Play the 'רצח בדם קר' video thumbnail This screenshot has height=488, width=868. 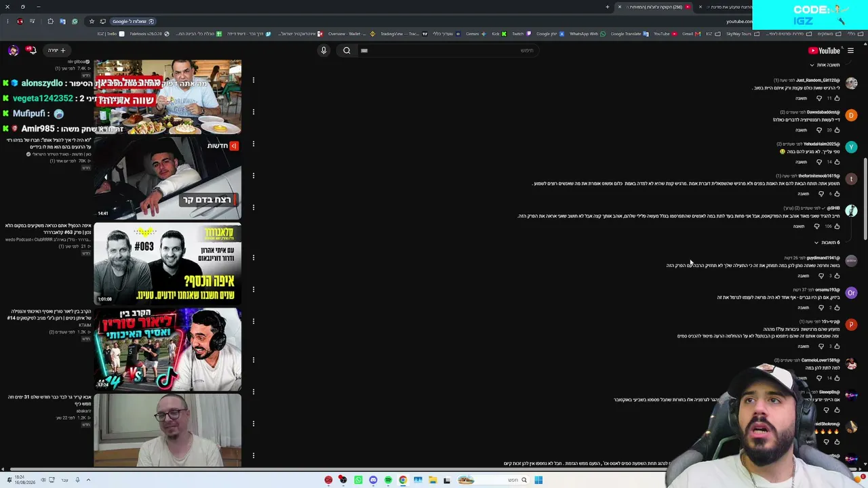[167, 178]
